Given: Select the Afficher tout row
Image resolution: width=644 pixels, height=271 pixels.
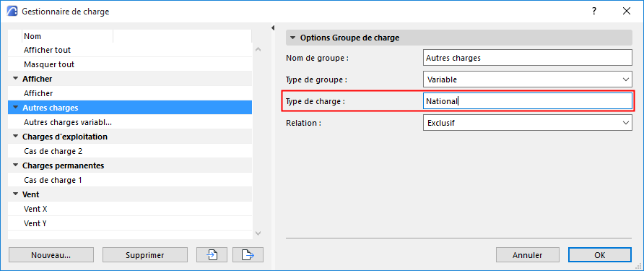Looking at the screenshot, I should [x=130, y=50].
